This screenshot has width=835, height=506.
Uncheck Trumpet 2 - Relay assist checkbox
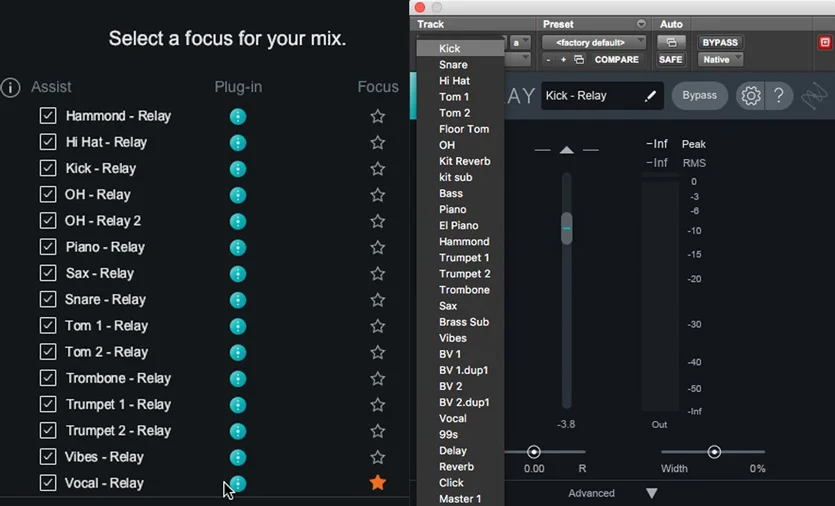[x=48, y=430]
